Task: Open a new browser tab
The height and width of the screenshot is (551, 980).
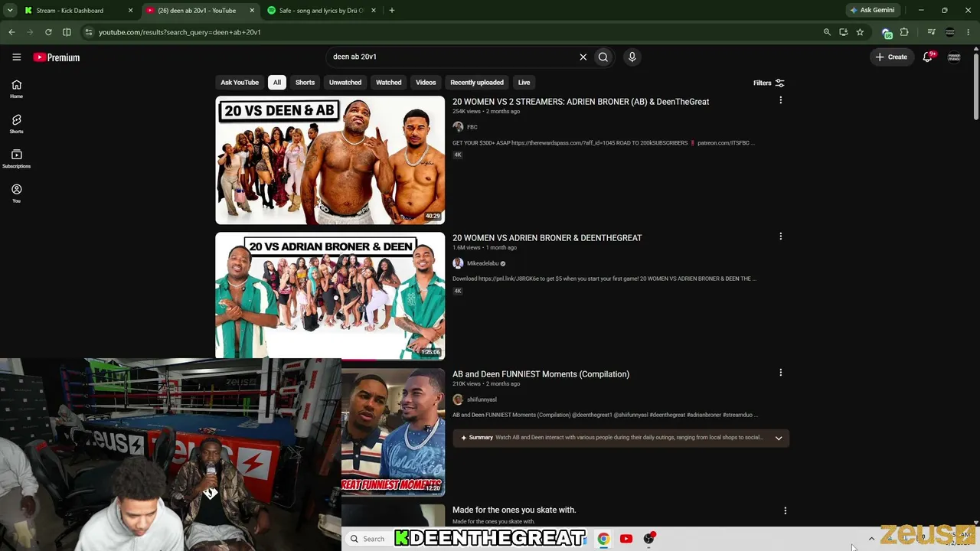Action: coord(391,11)
